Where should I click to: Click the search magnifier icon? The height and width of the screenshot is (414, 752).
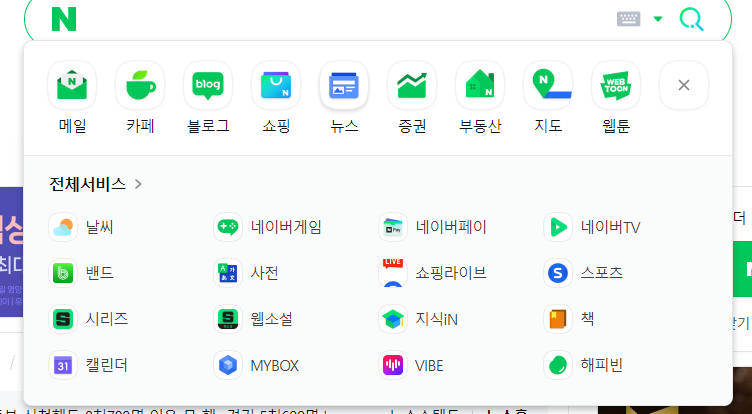[692, 19]
